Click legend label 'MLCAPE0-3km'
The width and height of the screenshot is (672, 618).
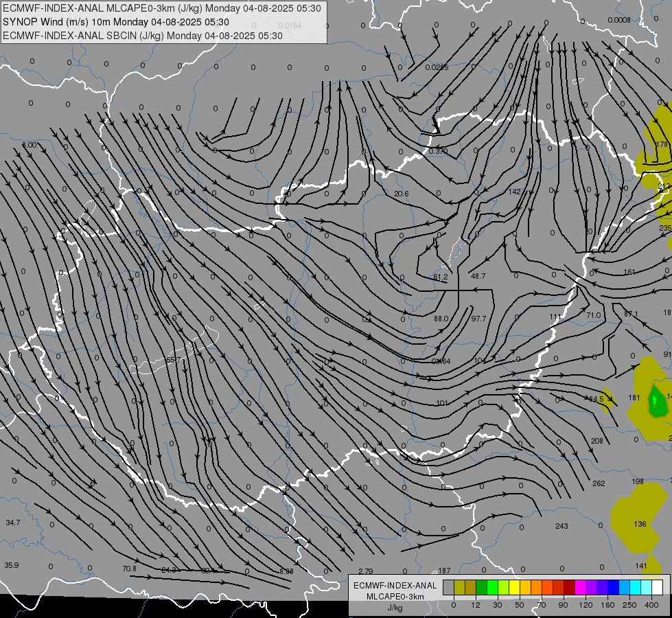(x=395, y=597)
